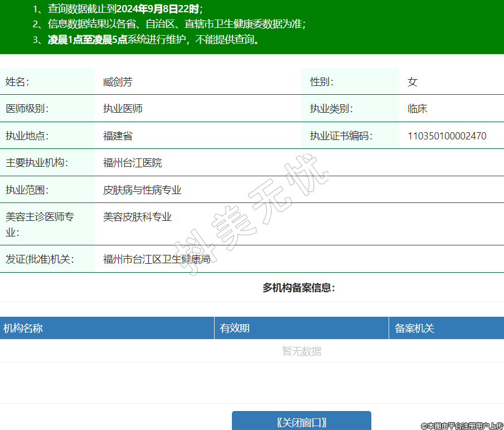Select the 临床 practice category value
Screen dimensions: 504x430
pyautogui.click(x=417, y=109)
